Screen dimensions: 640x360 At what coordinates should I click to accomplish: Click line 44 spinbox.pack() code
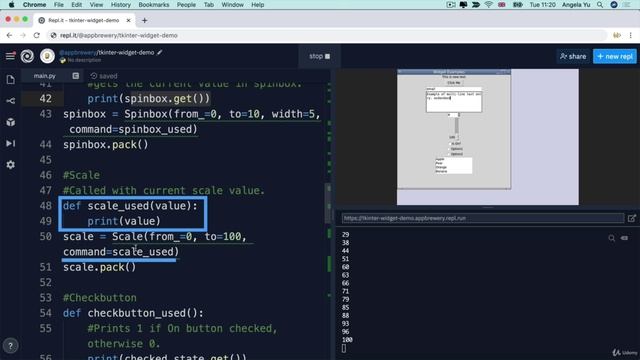click(x=106, y=144)
